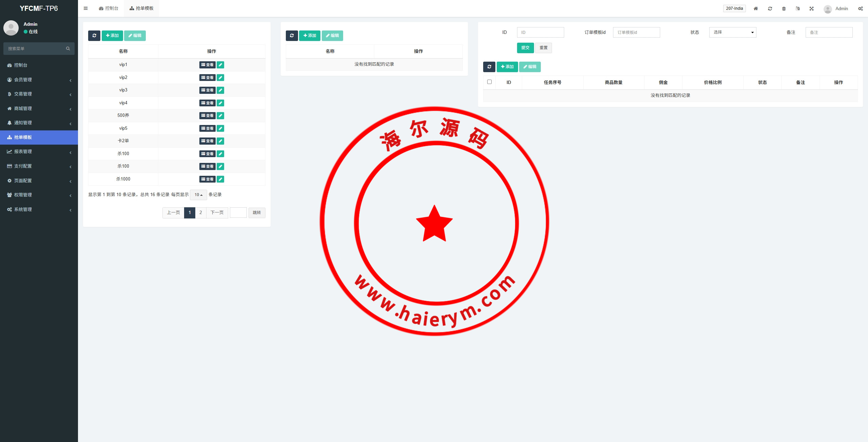Switch to the 控制台 tab

click(108, 8)
